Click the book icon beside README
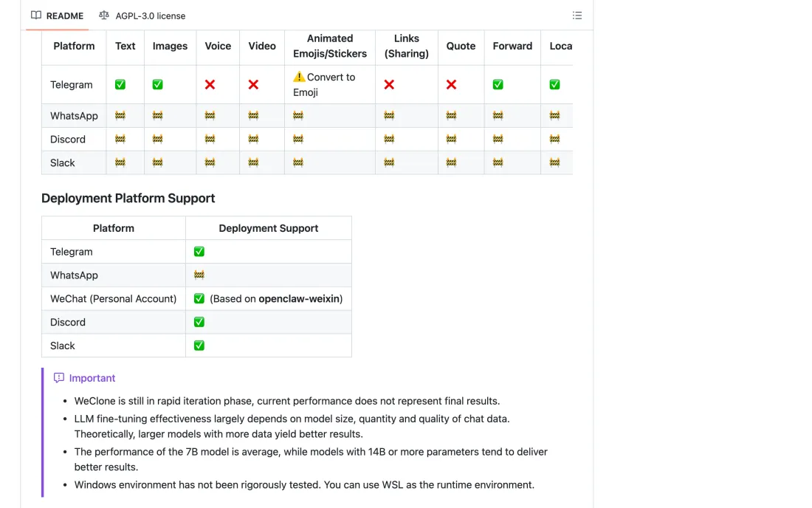 (x=35, y=15)
